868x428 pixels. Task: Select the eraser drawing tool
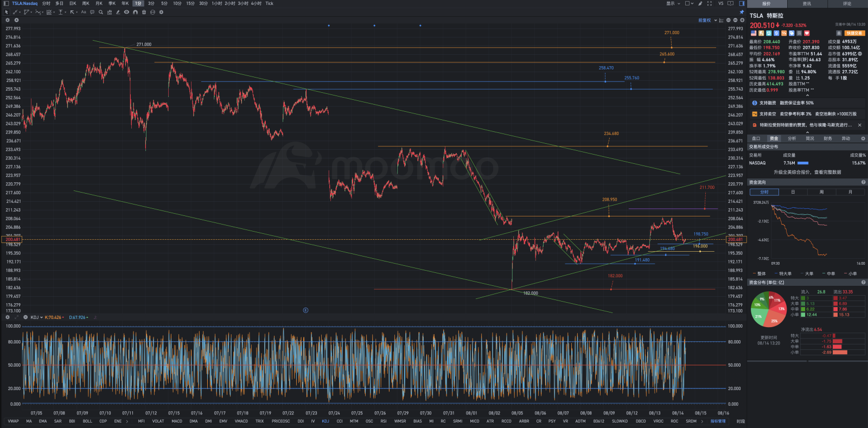point(118,12)
